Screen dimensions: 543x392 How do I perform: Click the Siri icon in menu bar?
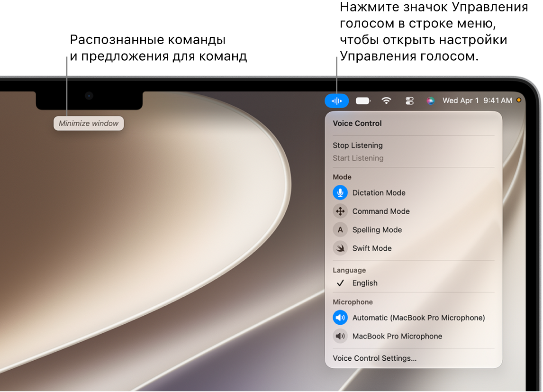tap(430, 101)
